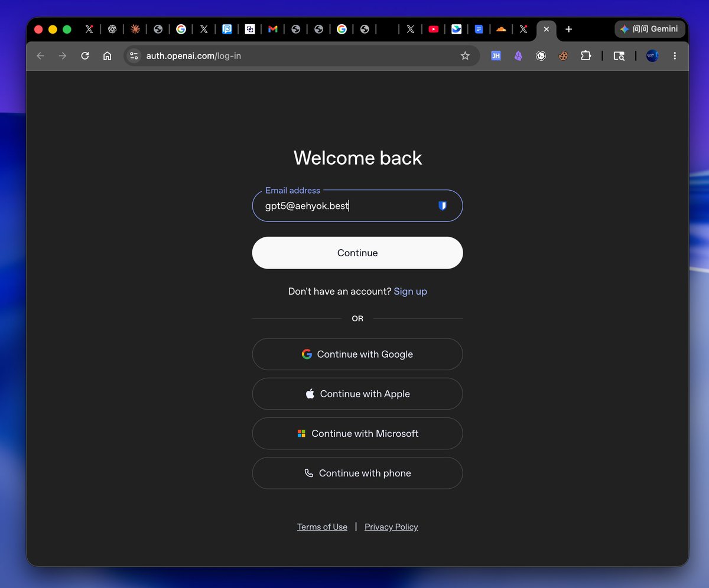Open the Privacy Policy link
Viewport: 709px width, 588px height.
tap(391, 527)
